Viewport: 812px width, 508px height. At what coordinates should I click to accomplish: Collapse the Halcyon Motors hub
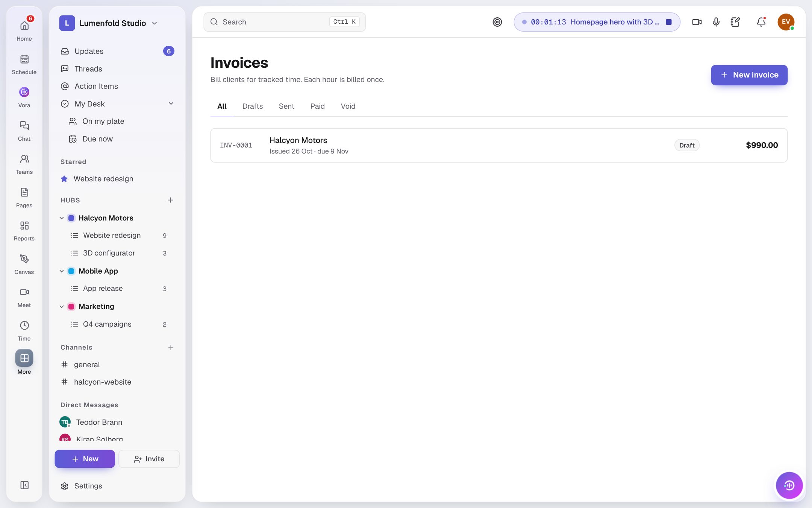tap(62, 218)
